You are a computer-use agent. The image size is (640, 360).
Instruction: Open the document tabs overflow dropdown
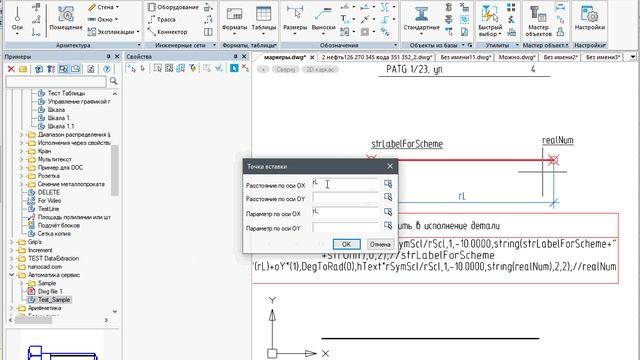pos(632,57)
